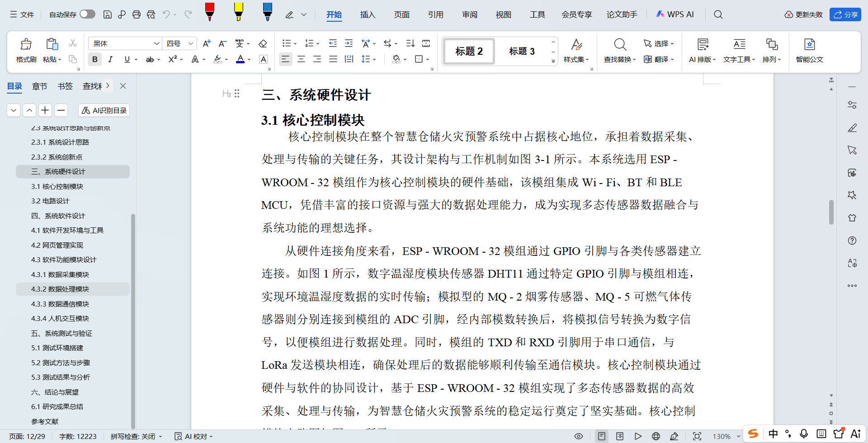Toggle left text alignment
The image size is (868, 443).
[x=285, y=59]
